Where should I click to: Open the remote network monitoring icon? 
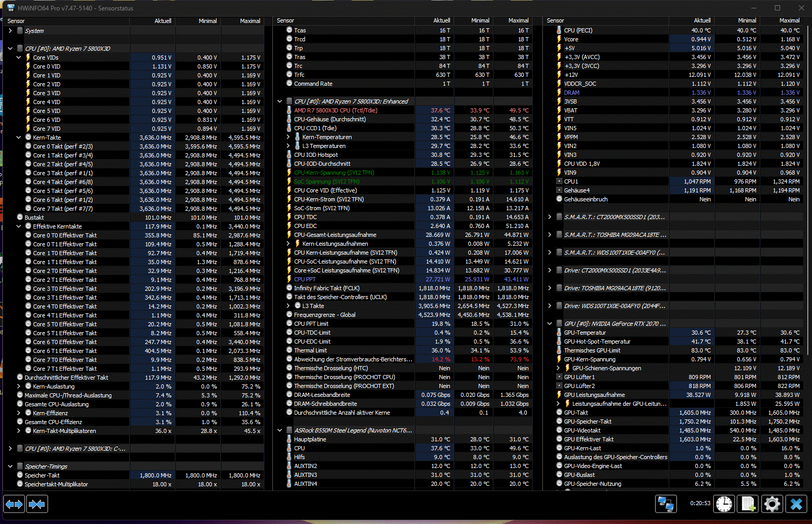click(x=666, y=504)
